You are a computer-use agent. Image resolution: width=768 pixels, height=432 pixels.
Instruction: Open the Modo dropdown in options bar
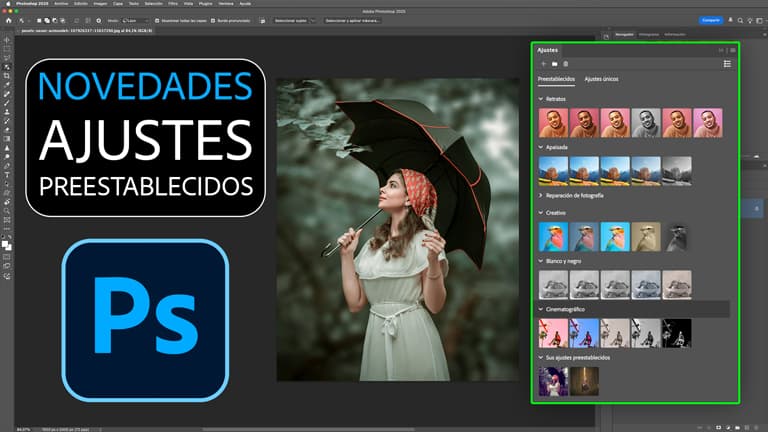pyautogui.click(x=135, y=21)
